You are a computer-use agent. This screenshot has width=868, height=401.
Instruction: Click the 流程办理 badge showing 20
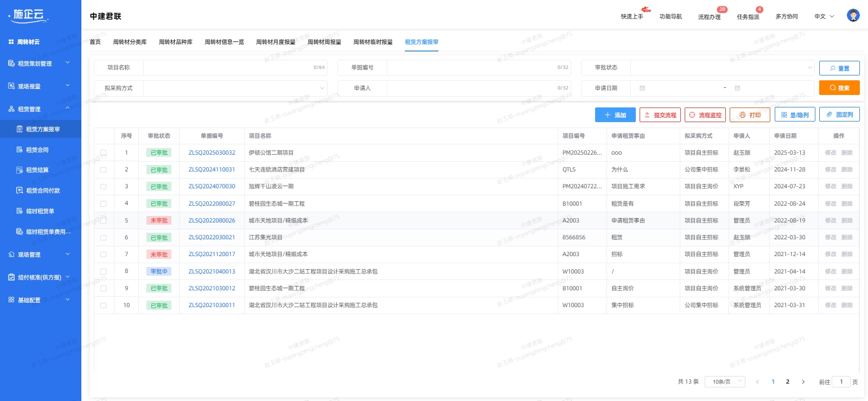[x=722, y=9]
